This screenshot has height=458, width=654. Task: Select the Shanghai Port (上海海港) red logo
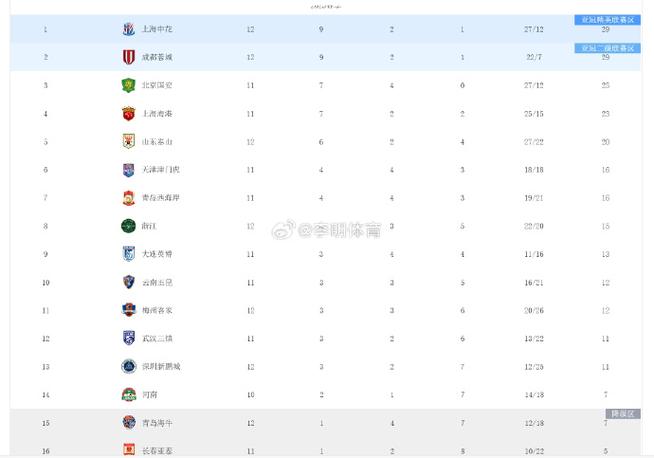(128, 113)
